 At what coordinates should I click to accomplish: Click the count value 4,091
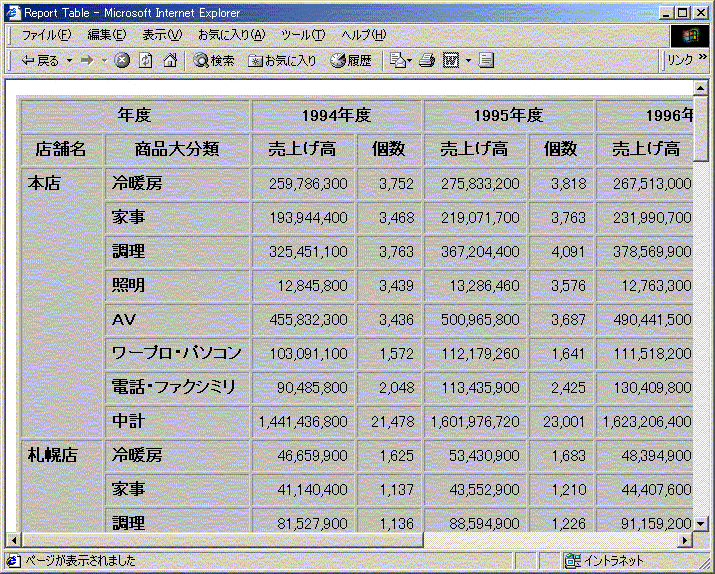[568, 252]
